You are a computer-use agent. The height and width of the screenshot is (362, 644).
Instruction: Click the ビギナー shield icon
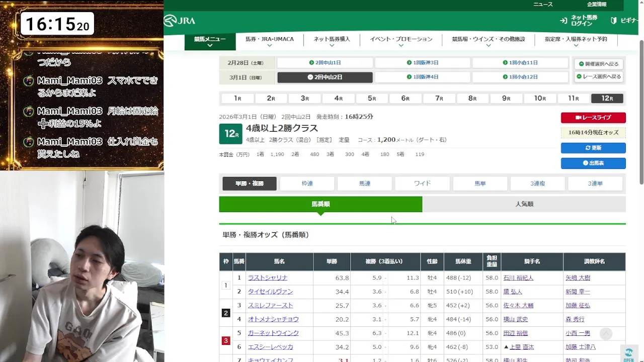tap(614, 21)
